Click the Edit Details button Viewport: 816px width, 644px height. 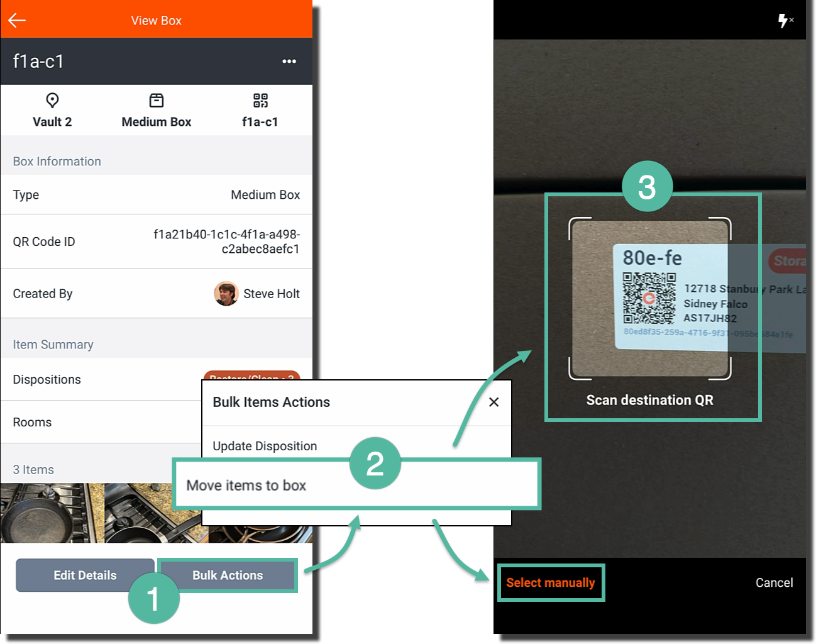85,575
